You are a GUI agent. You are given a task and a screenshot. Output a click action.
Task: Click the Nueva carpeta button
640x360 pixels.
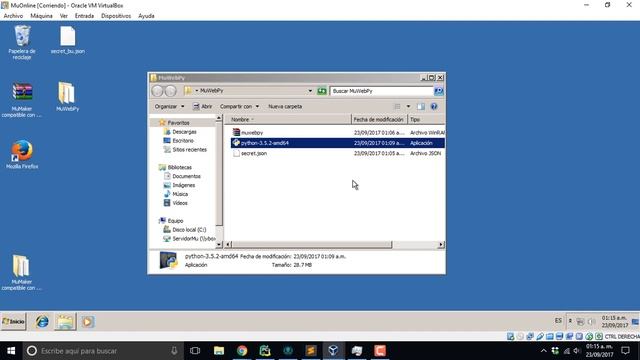coord(285,107)
